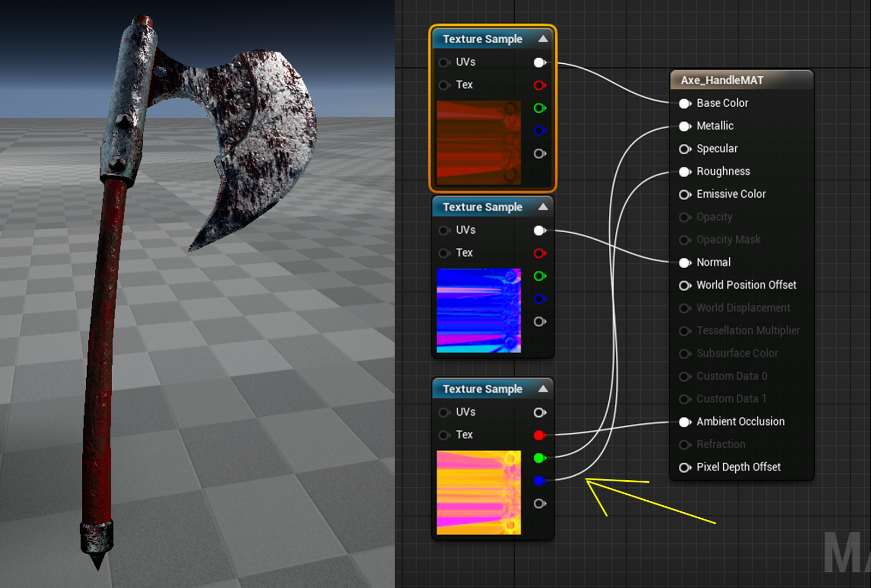Click the alpha output pin of normal map Texture Sample
Image resolution: width=872 pixels, height=588 pixels.
540,322
